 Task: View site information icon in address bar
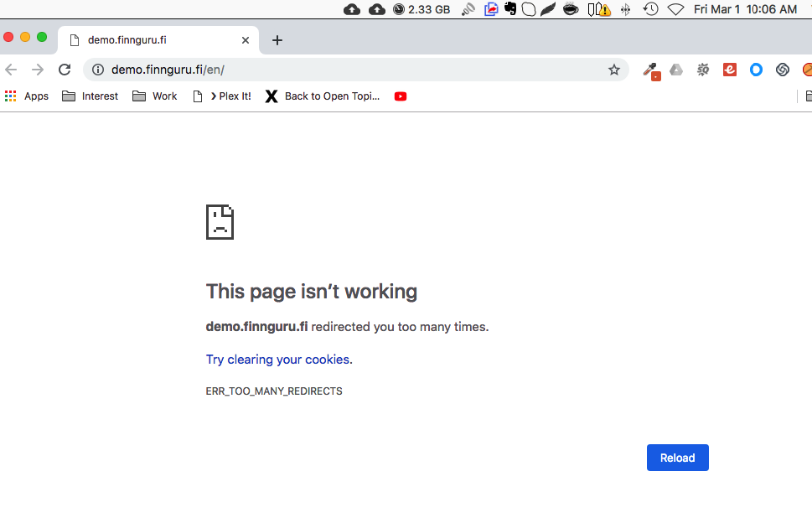(98, 70)
